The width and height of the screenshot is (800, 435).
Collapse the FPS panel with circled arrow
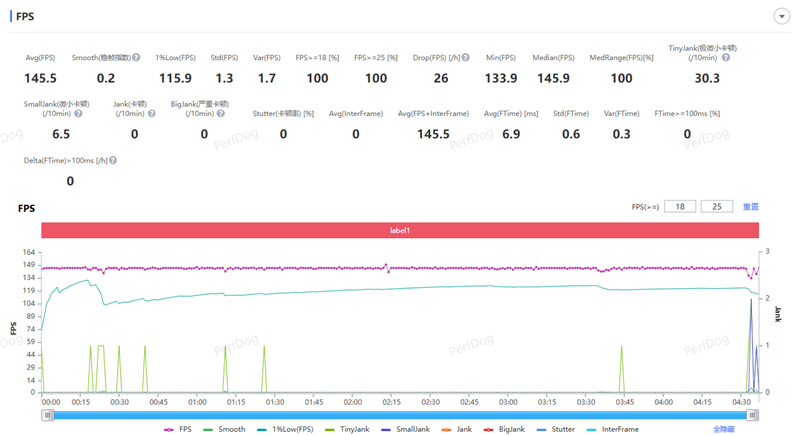coord(780,17)
